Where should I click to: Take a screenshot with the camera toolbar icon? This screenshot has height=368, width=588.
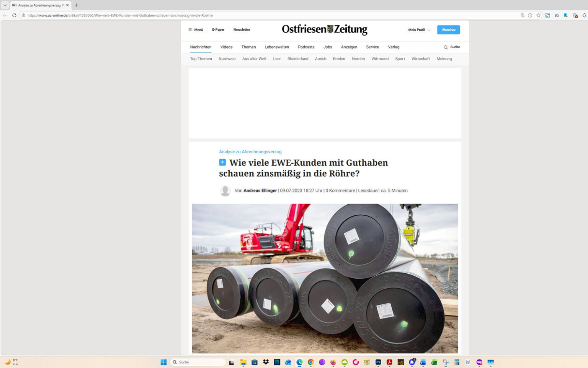(x=557, y=15)
